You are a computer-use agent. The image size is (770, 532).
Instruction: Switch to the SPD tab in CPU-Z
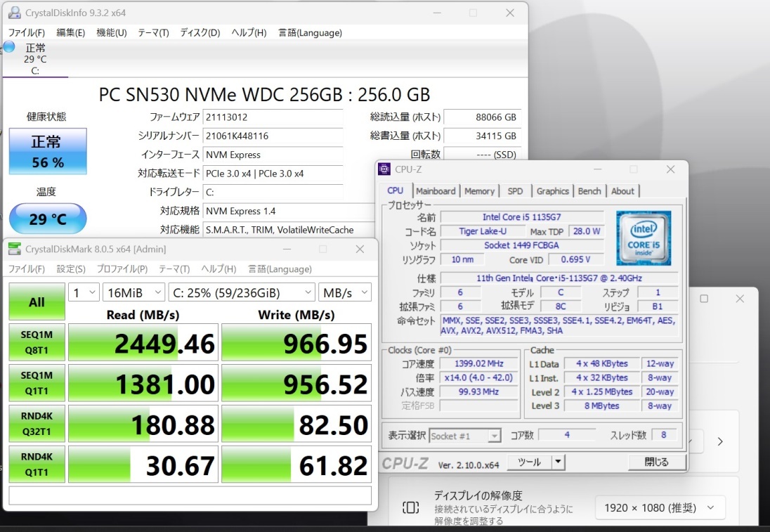tap(515, 191)
